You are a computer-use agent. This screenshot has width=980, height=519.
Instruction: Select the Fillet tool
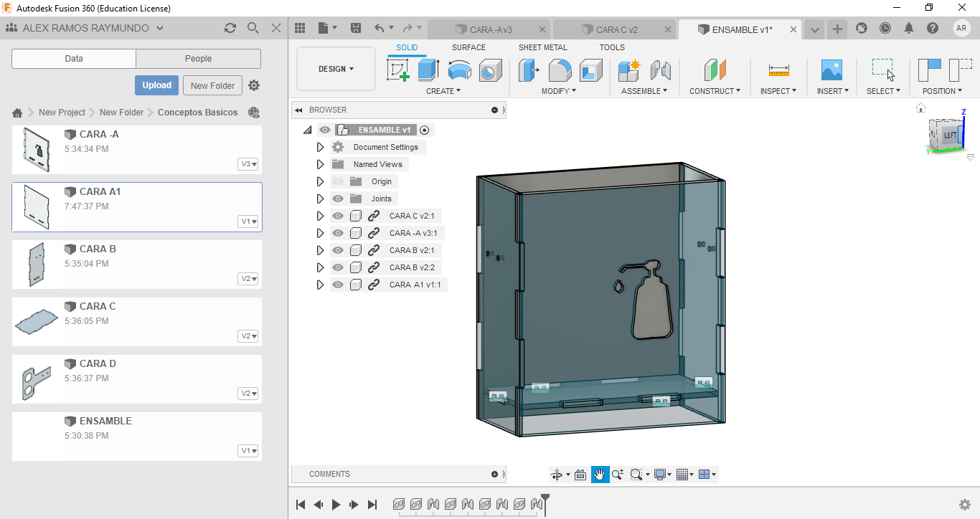coord(560,70)
